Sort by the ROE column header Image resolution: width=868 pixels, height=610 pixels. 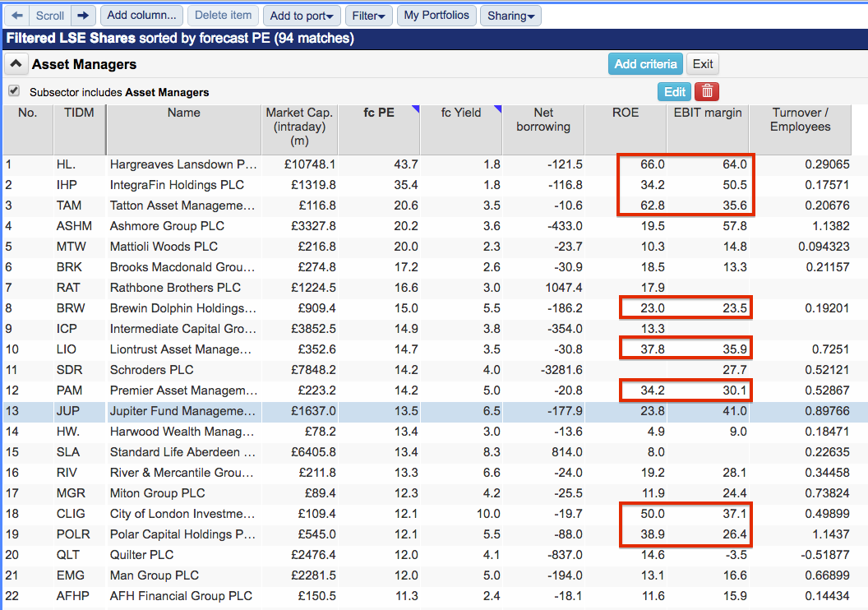pos(626,130)
